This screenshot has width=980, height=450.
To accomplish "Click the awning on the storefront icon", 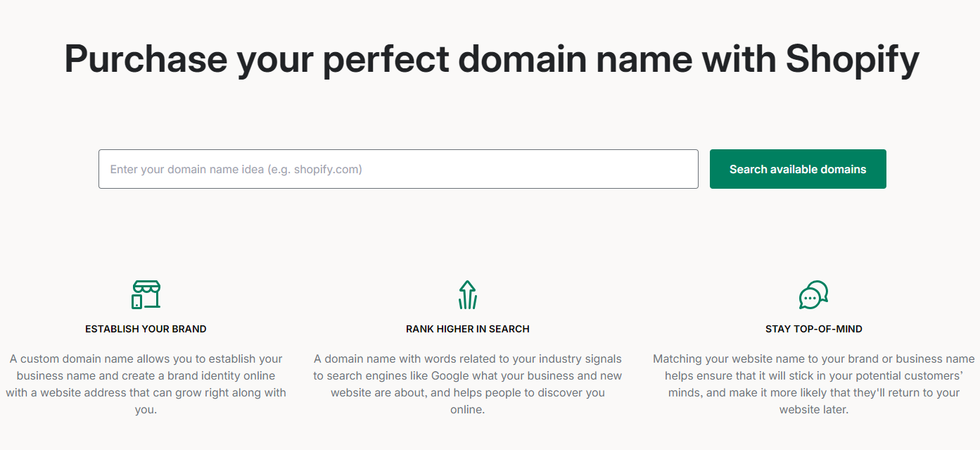I will [x=146, y=285].
